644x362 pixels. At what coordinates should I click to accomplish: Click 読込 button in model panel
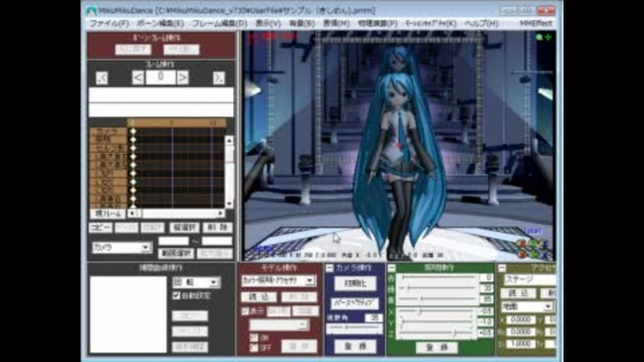click(259, 297)
